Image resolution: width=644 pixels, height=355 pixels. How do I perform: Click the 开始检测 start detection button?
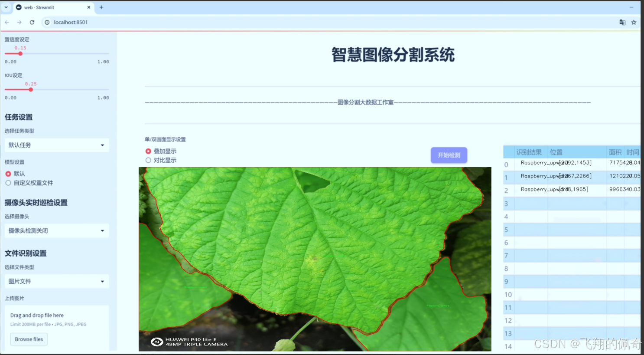(x=449, y=155)
